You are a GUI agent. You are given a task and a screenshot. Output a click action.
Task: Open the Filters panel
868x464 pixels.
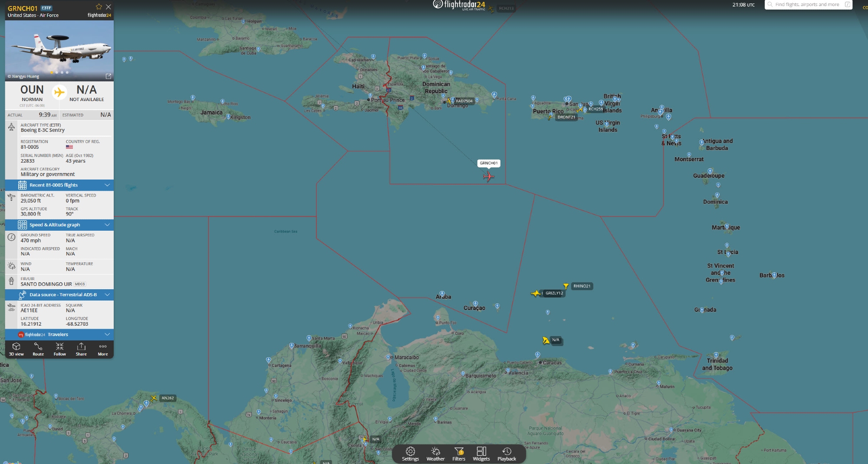[459, 454]
